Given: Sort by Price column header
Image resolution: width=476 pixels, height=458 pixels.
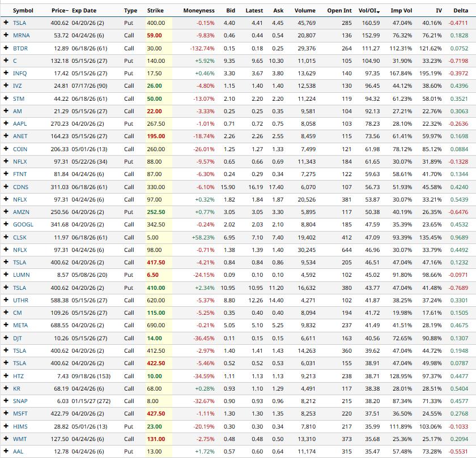Looking at the screenshot, I should point(60,11).
